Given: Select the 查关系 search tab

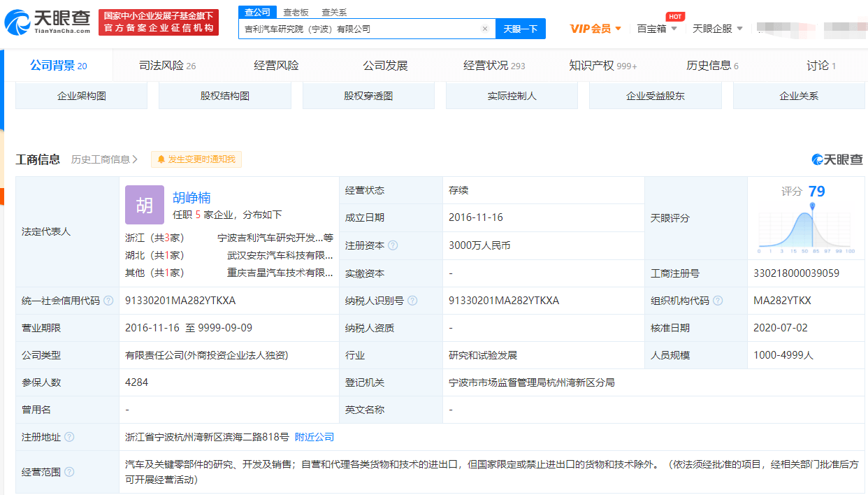Looking at the screenshot, I should (334, 12).
